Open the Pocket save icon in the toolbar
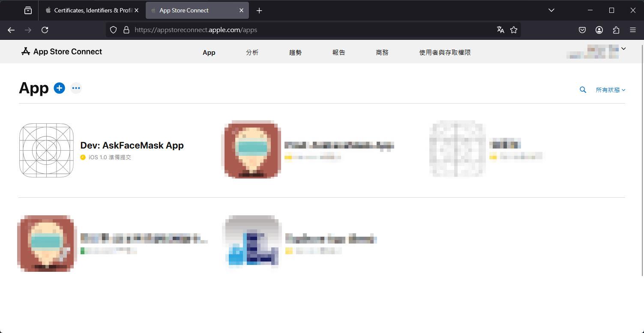Image resolution: width=644 pixels, height=333 pixels. pyautogui.click(x=582, y=30)
